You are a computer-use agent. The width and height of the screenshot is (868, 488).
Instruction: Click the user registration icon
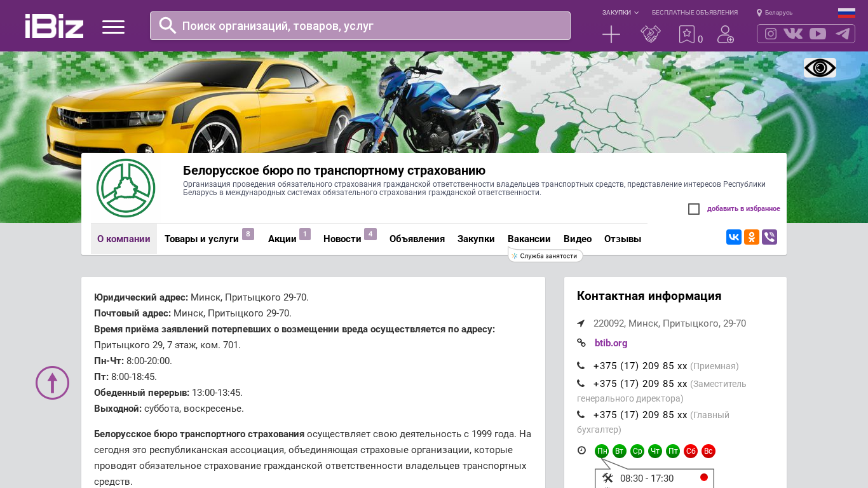click(726, 34)
